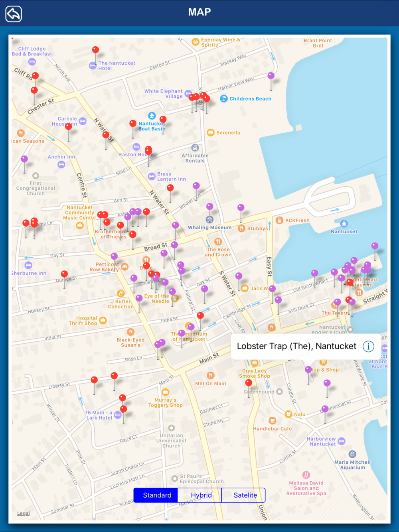399x532 pixels.
Task: Switch to Standard map view
Action: (x=156, y=495)
